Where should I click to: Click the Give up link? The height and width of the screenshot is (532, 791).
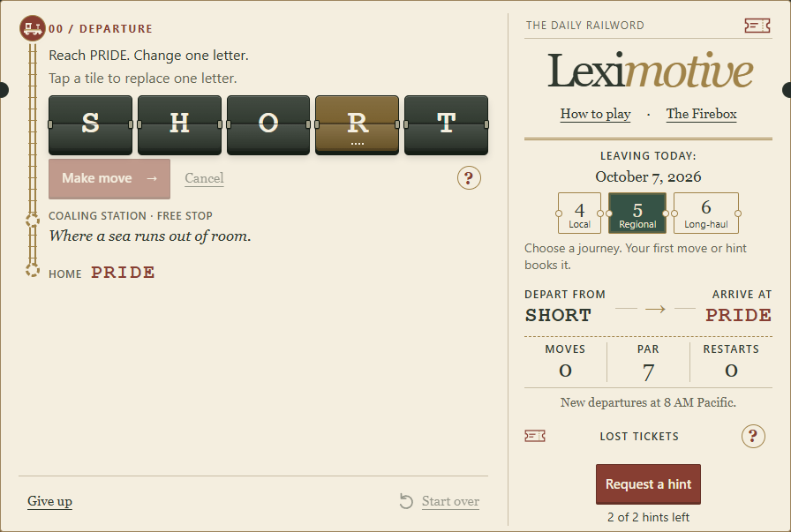[x=49, y=501]
